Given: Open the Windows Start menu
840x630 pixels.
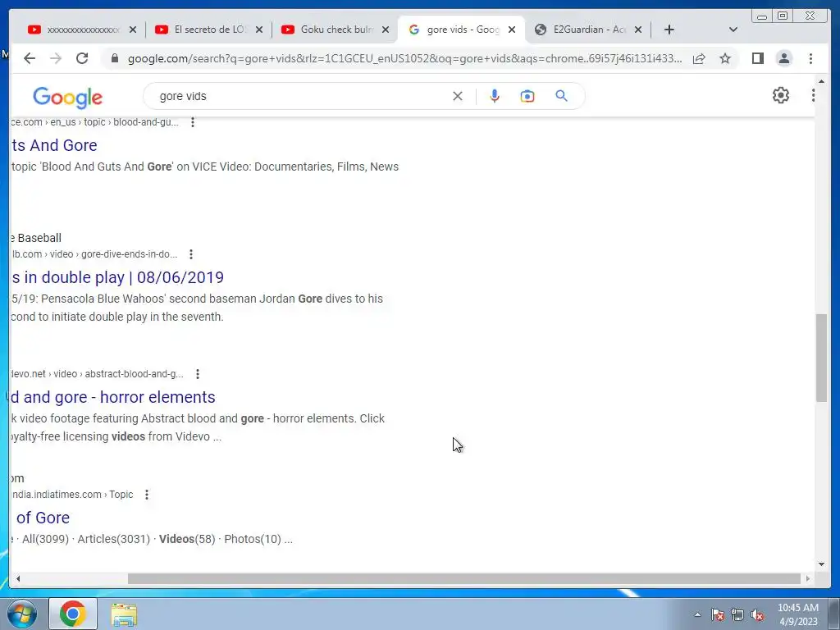Looking at the screenshot, I should tap(22, 614).
